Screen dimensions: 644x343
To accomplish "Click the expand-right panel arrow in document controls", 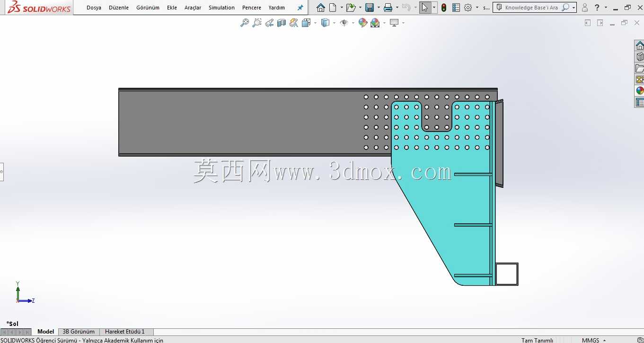I will pos(600,23).
